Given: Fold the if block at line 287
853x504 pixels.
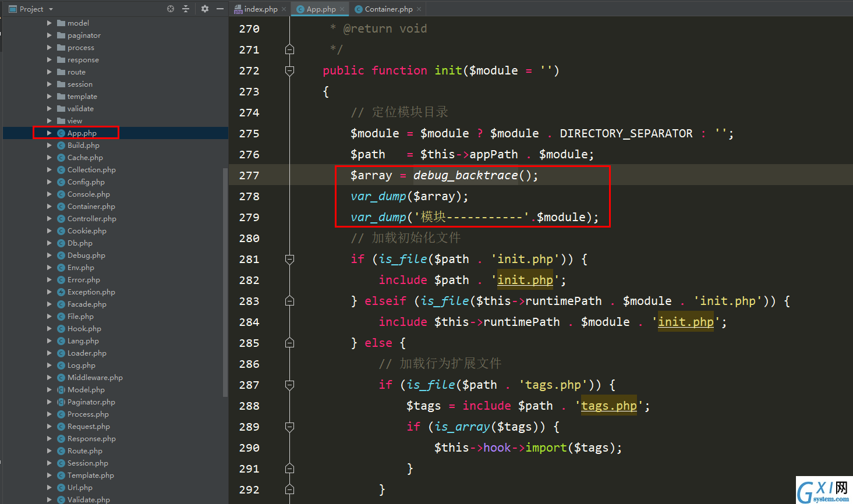Looking at the screenshot, I should tap(289, 385).
